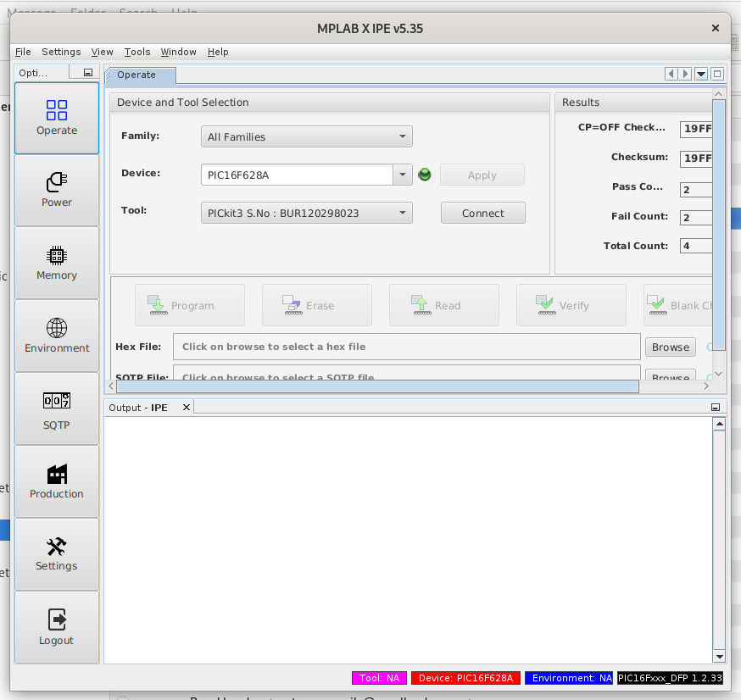Viewport: 741px width, 700px height.
Task: Click the Fail Count value field
Action: (696, 217)
